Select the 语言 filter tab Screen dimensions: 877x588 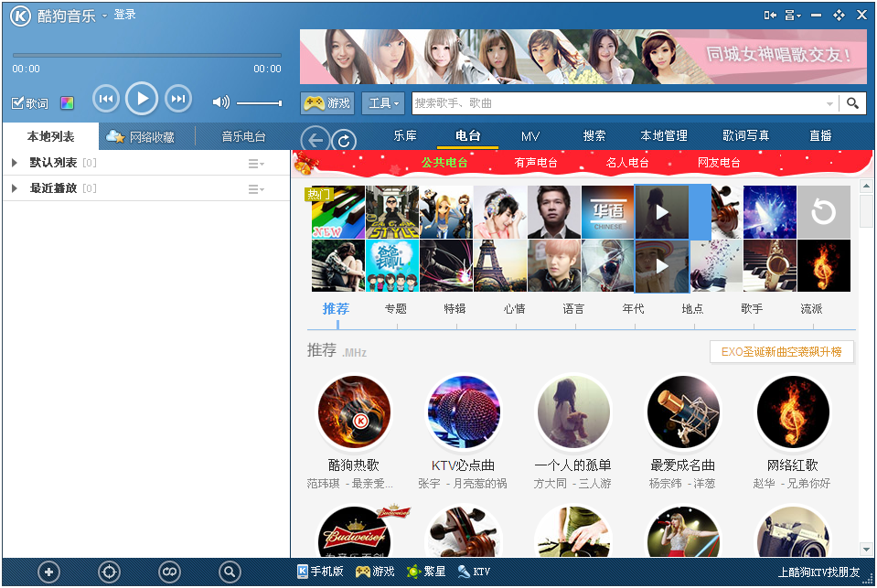click(573, 309)
